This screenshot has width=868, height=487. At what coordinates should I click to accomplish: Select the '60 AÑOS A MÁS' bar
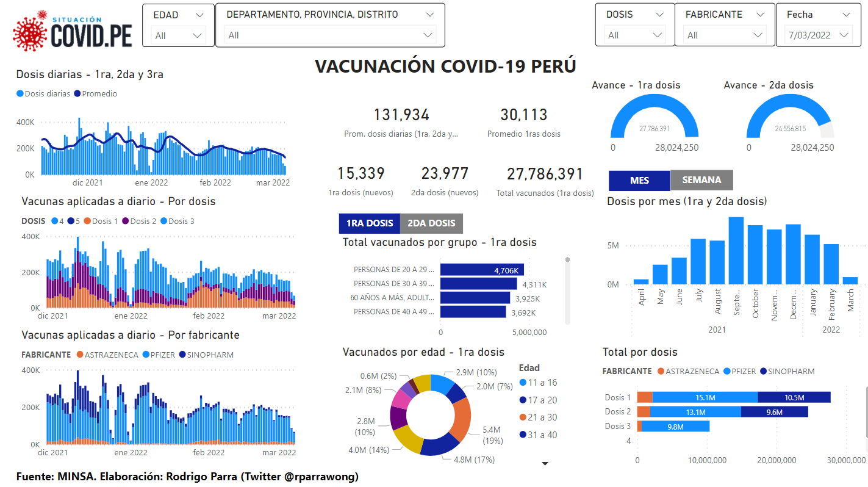tap(475, 298)
